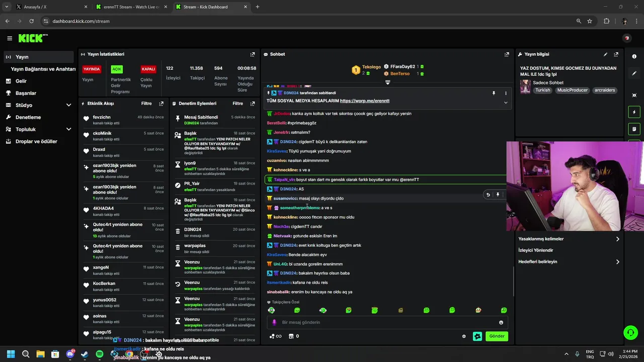
Task: Click the Turkish tag
Action: click(542, 90)
